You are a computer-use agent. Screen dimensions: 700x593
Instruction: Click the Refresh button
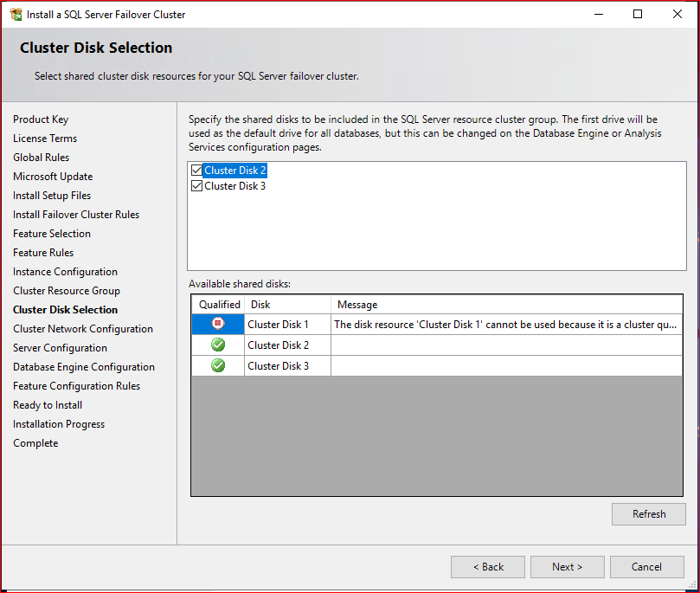pos(649,514)
